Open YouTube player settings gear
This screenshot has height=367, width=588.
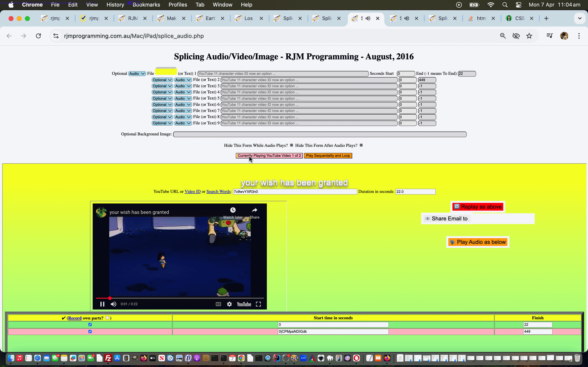point(229,304)
